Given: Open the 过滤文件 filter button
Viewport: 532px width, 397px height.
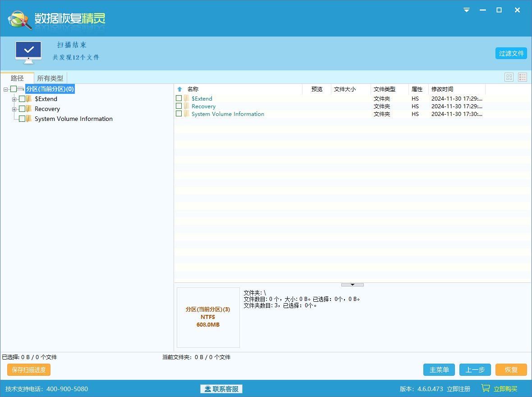Looking at the screenshot, I should coord(511,53).
